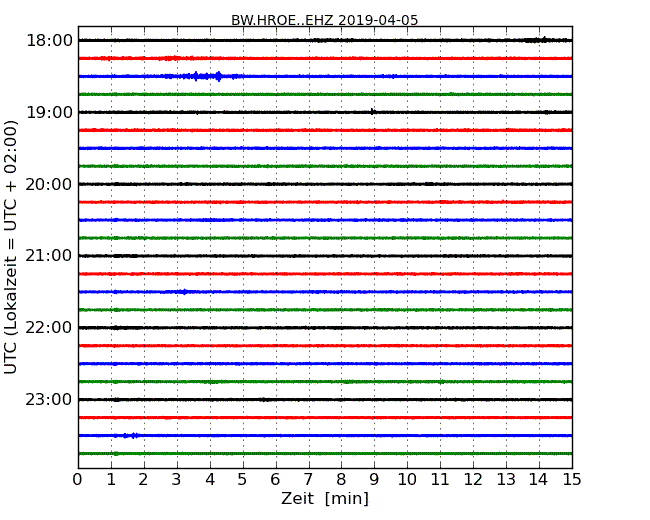Click the blue burst on the bottom blue trace
Viewport: 650px width, 520px height.
[x=131, y=435]
